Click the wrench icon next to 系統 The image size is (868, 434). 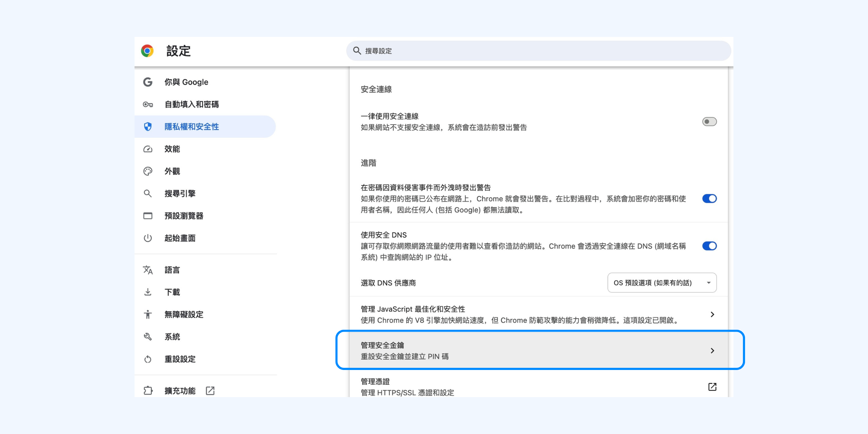[x=148, y=337]
